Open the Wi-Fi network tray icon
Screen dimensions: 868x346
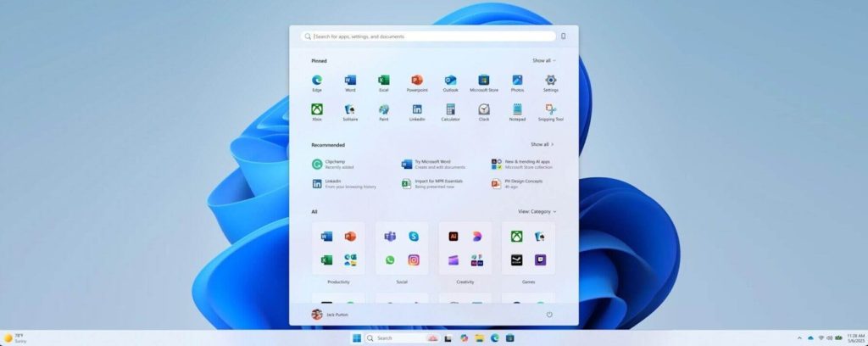point(821,338)
